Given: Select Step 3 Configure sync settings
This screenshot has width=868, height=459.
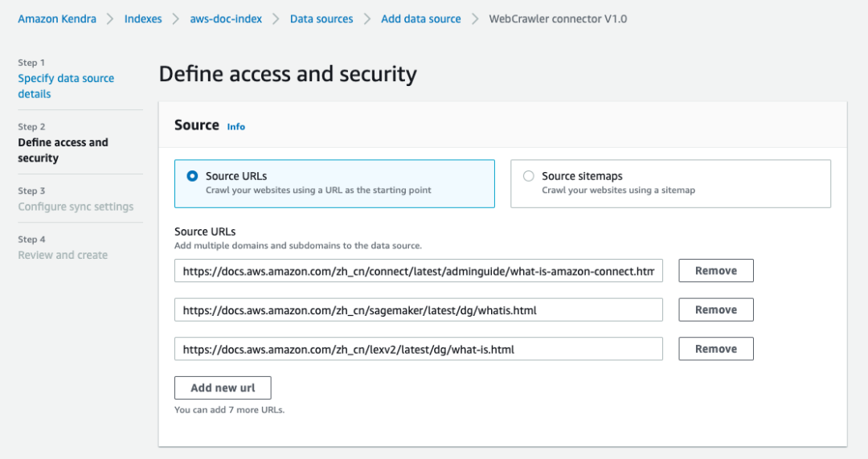Looking at the screenshot, I should [x=76, y=207].
